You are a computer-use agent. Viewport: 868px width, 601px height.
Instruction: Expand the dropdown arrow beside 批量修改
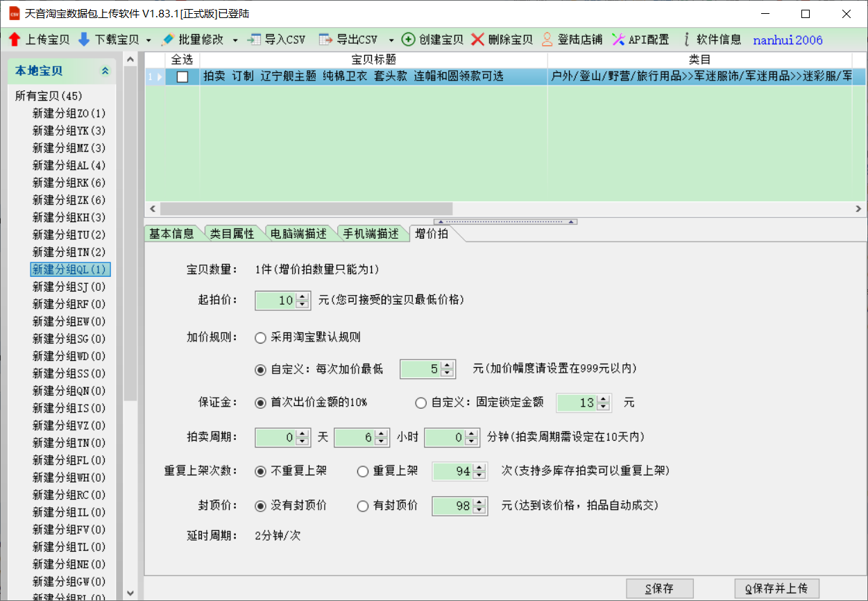click(x=235, y=40)
